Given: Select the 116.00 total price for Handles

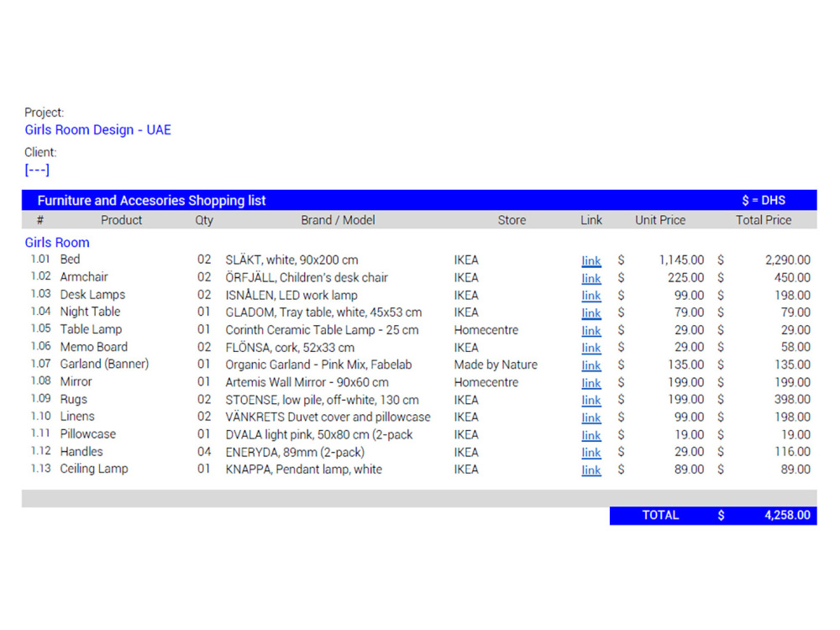Looking at the screenshot, I should (792, 452).
